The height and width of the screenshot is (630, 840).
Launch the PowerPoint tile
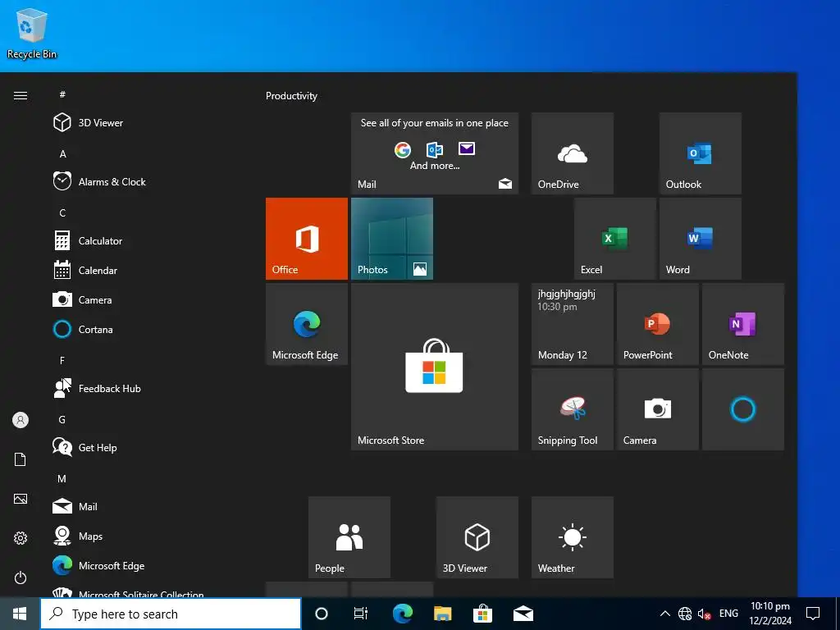tap(657, 324)
